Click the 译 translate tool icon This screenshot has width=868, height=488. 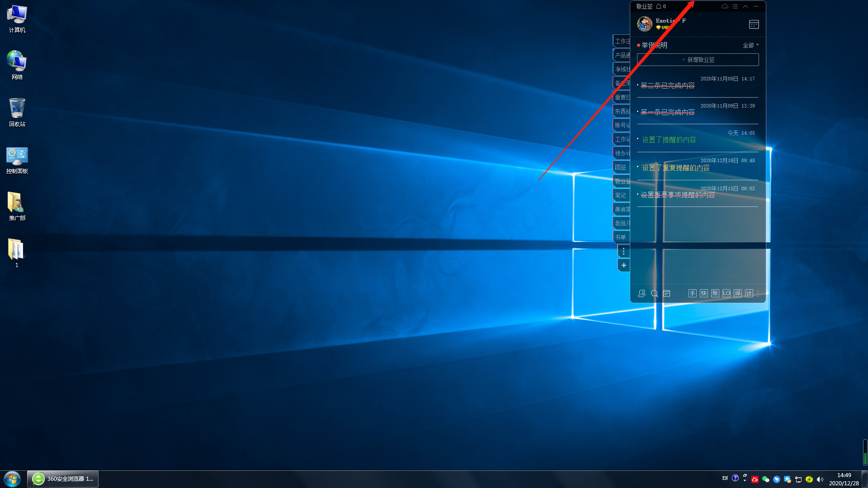(737, 293)
